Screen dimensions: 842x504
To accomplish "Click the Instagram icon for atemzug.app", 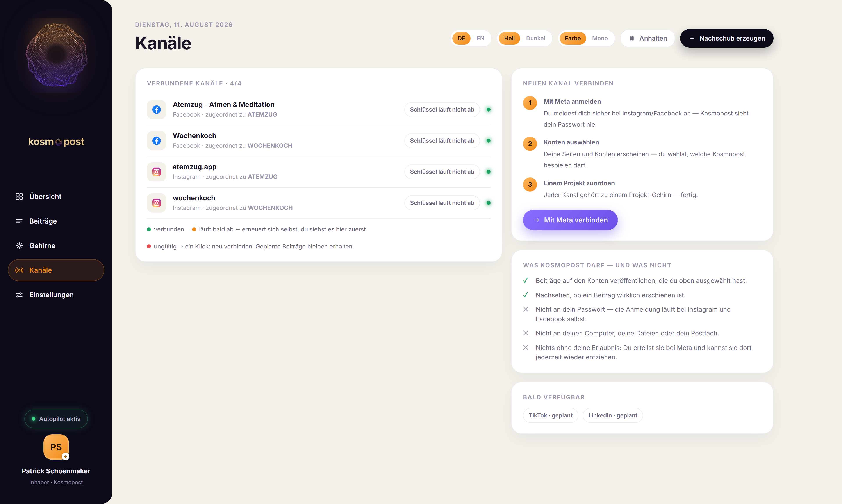I will click(x=156, y=172).
